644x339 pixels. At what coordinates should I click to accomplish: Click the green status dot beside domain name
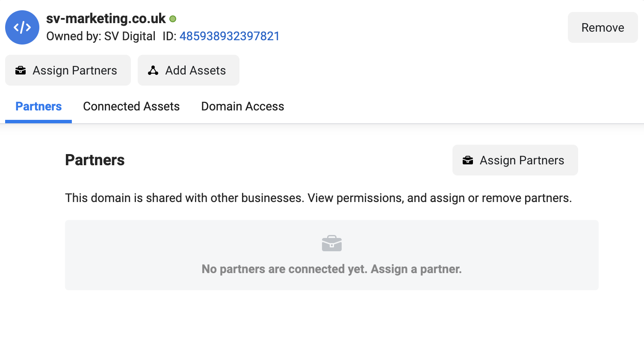[173, 19]
